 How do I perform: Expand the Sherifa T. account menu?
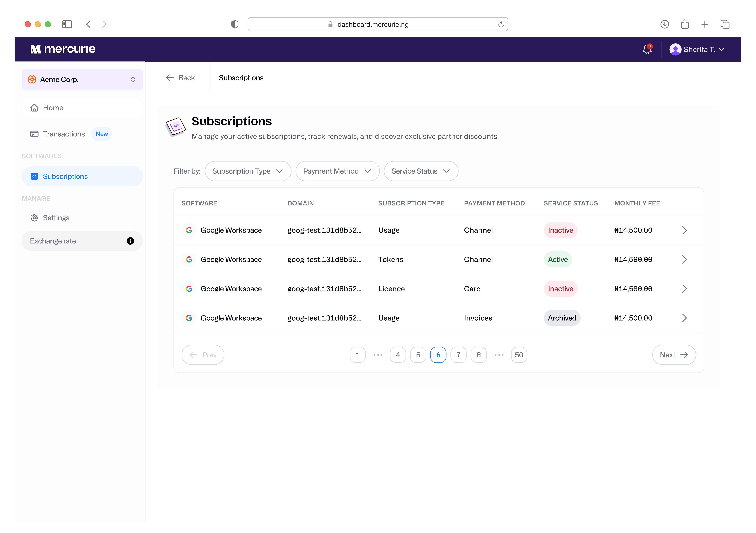tap(721, 49)
